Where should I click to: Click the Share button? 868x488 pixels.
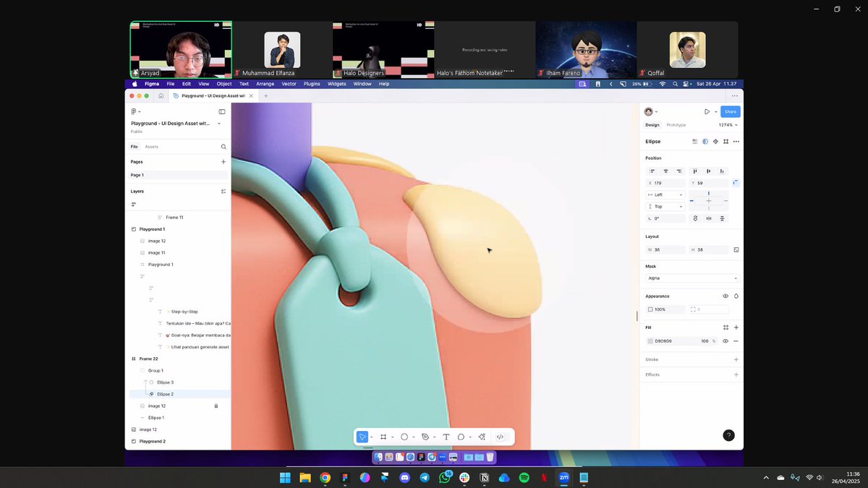point(730,111)
